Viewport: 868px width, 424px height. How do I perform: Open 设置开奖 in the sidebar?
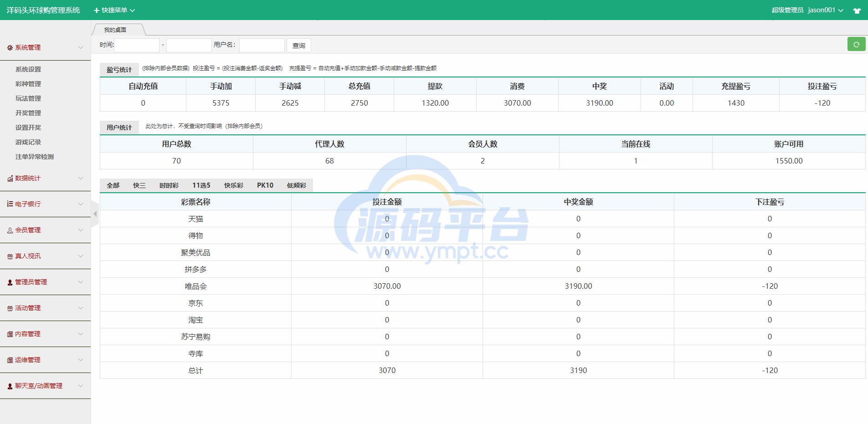(x=28, y=128)
